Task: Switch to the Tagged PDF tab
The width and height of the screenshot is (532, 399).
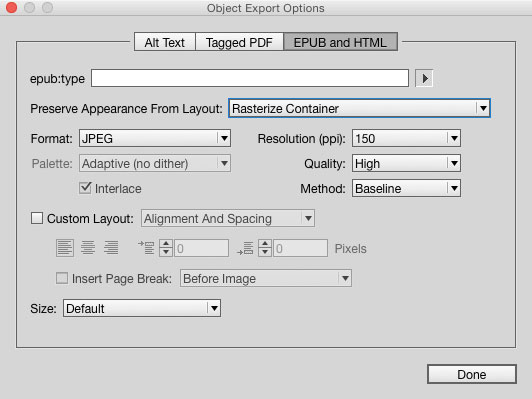Action: (239, 42)
